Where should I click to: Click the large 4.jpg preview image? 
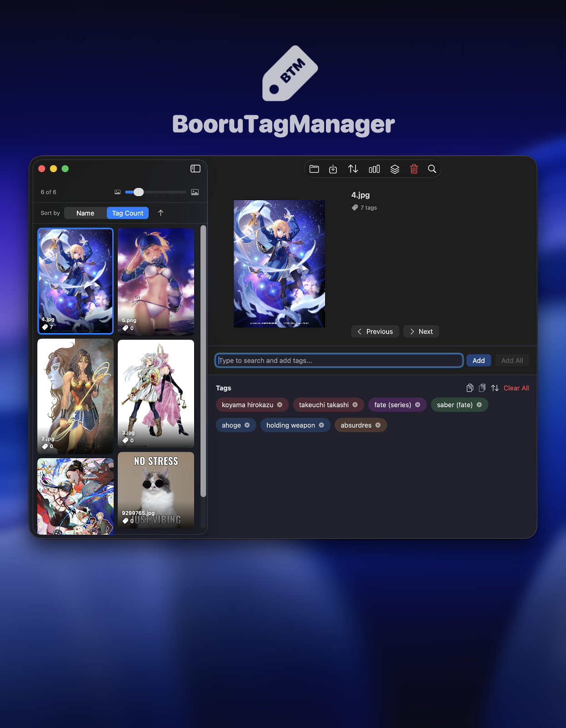click(x=279, y=264)
